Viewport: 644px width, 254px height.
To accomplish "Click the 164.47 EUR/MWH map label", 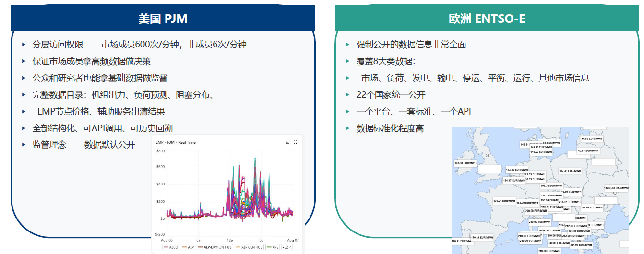I will (514, 181).
